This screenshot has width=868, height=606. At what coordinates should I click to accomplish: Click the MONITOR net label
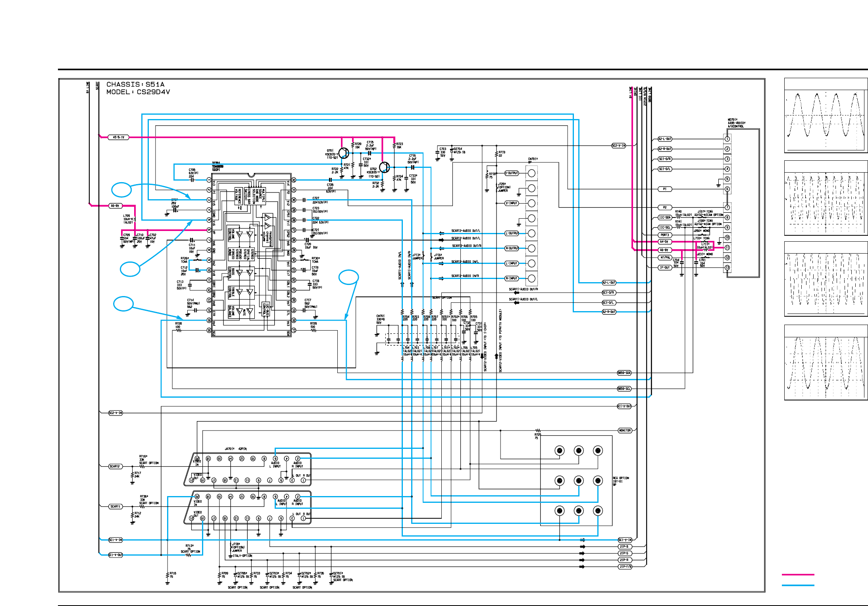click(x=625, y=430)
